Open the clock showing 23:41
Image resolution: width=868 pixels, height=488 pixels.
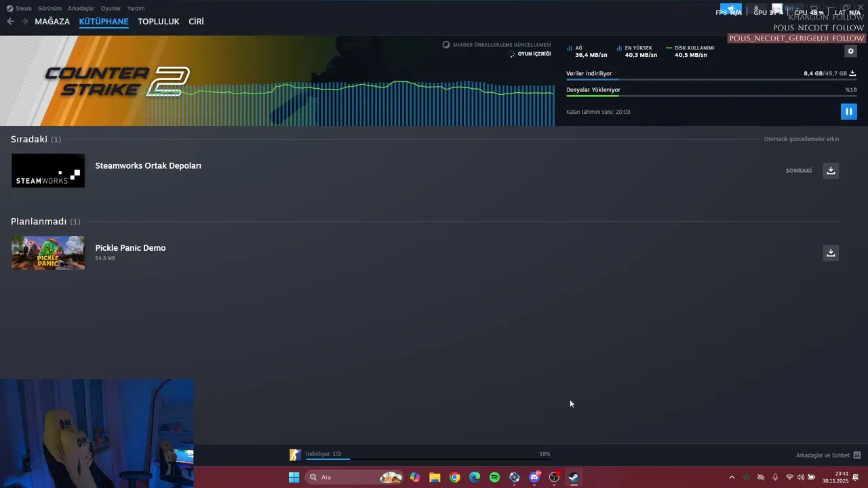(x=835, y=477)
